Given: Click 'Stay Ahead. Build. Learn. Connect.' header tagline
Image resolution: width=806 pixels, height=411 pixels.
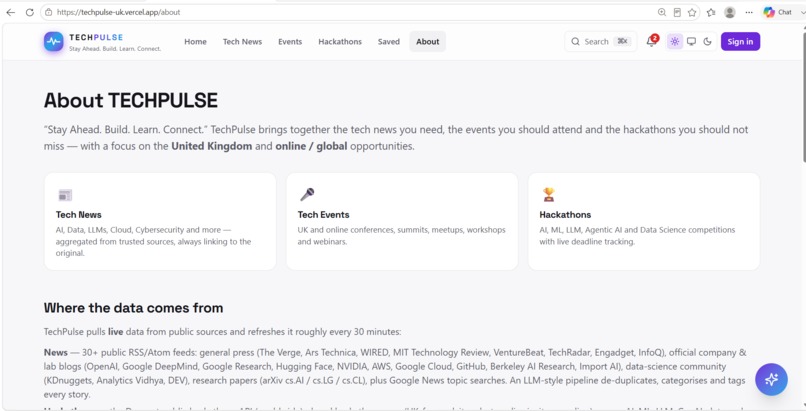Looking at the screenshot, I should click(x=115, y=49).
